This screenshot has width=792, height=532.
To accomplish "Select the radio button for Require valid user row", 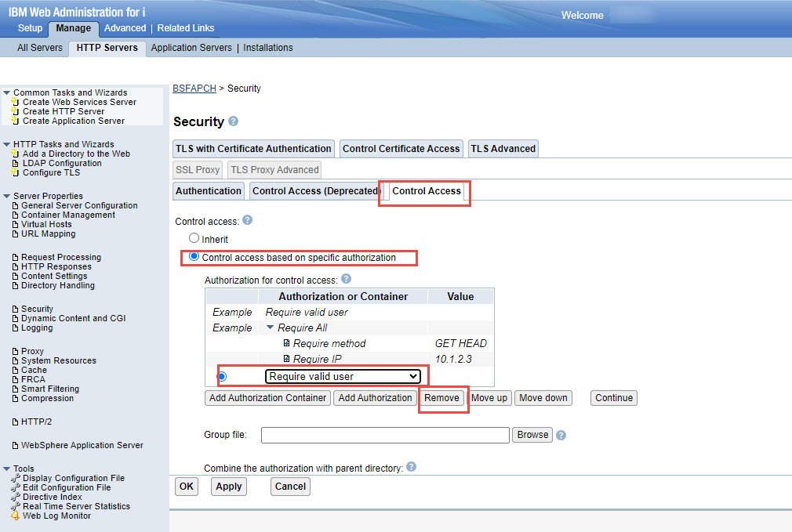I will coord(221,376).
